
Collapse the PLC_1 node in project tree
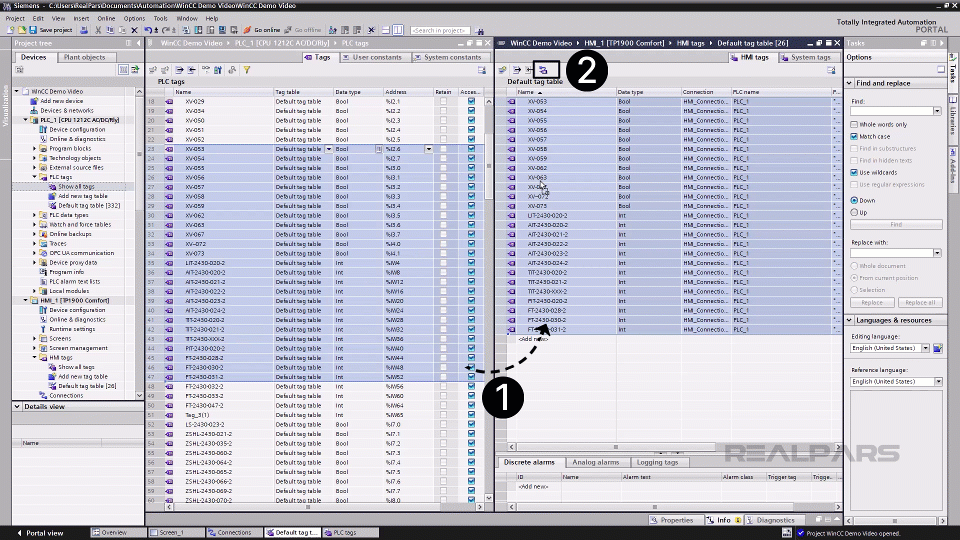[x=26, y=120]
